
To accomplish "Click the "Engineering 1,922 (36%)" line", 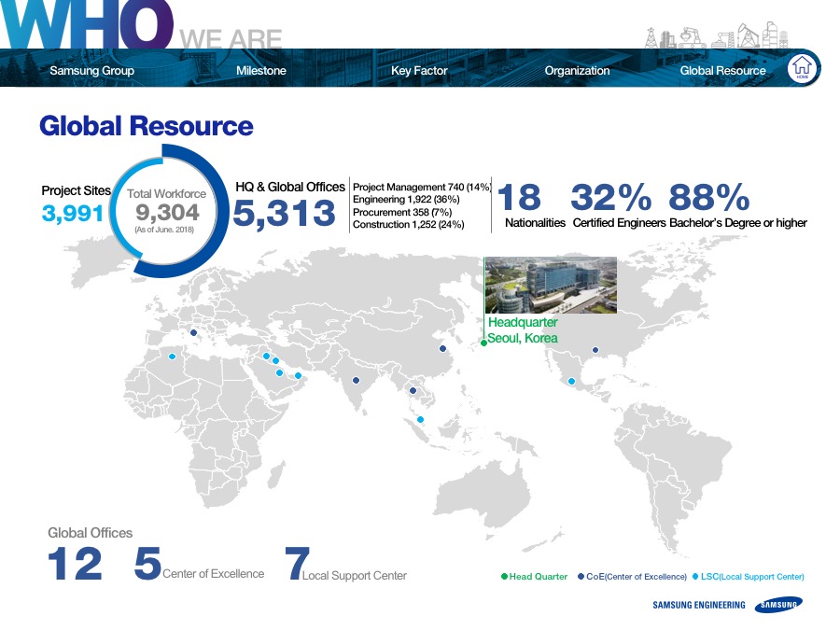I will tap(406, 200).
